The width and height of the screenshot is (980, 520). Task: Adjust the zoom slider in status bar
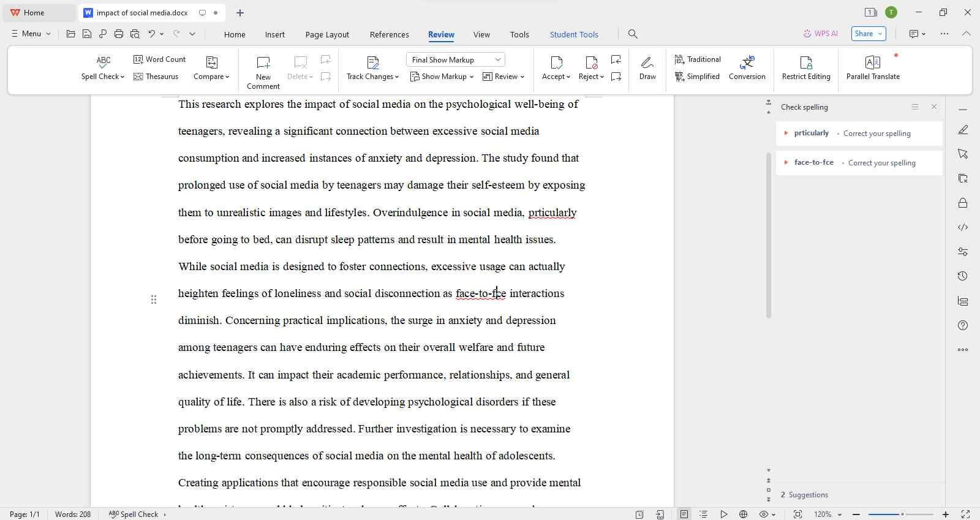[x=902, y=514]
